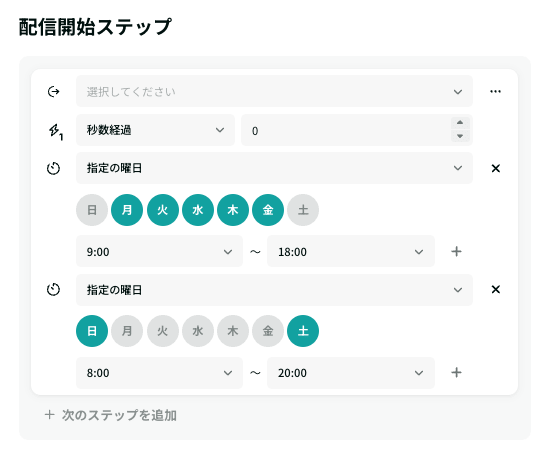Image resolution: width=545 pixels, height=457 pixels.
Task: Open the 秒数経過 dropdown
Action: click(x=155, y=130)
